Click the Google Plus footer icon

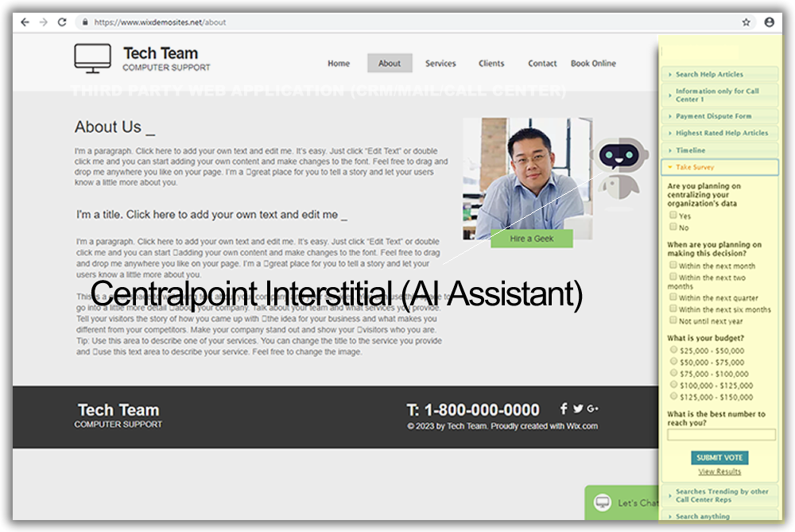click(x=592, y=409)
